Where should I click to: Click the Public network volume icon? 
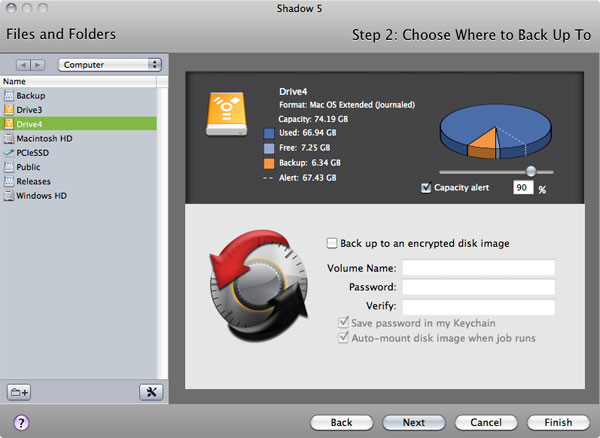[8, 167]
